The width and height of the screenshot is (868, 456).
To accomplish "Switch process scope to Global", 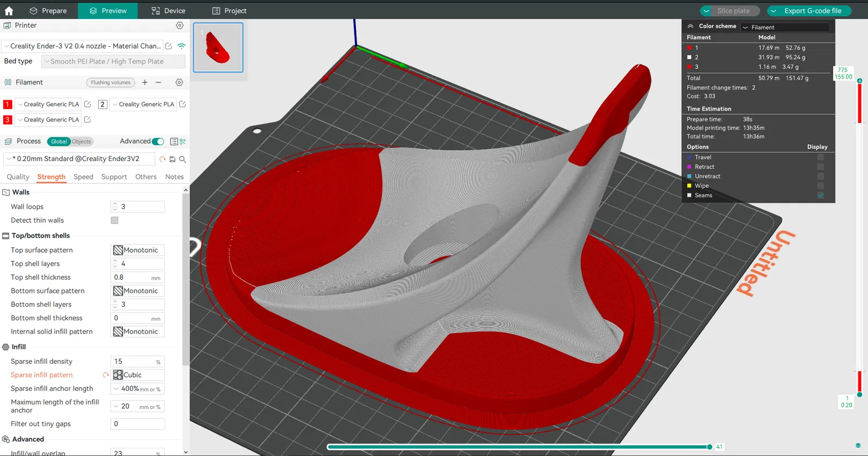I will click(x=59, y=142).
